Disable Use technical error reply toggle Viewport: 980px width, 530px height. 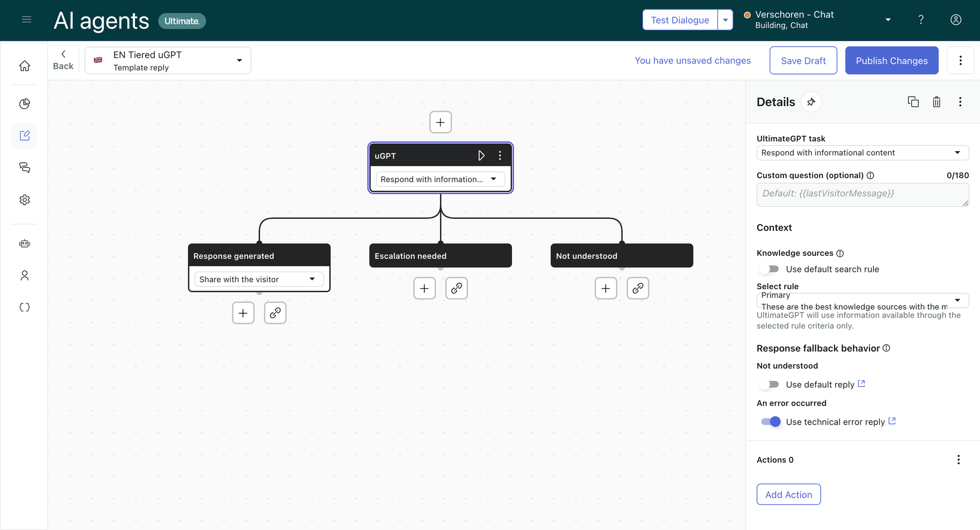coord(771,422)
